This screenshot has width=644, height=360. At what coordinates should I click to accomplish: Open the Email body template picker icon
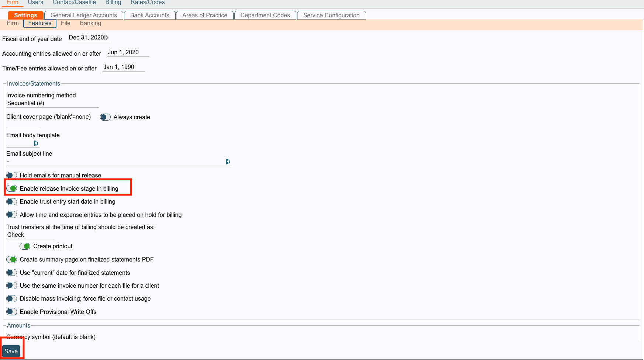36,143
